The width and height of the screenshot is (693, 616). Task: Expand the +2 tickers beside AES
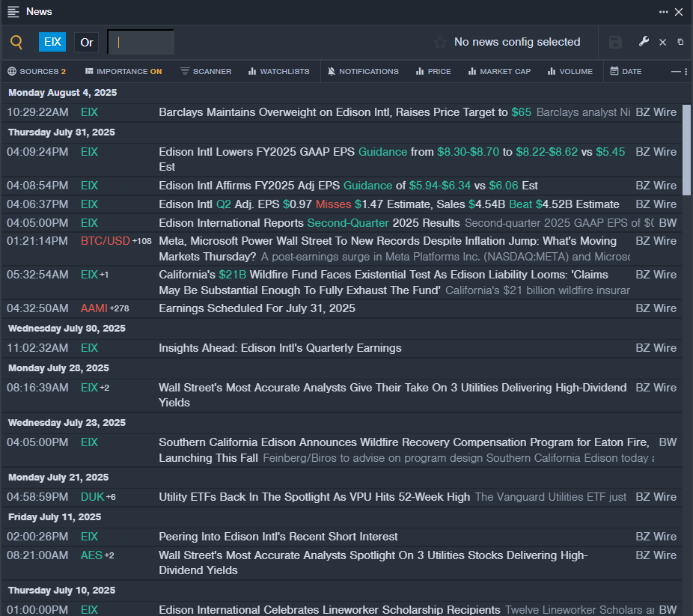(x=109, y=555)
